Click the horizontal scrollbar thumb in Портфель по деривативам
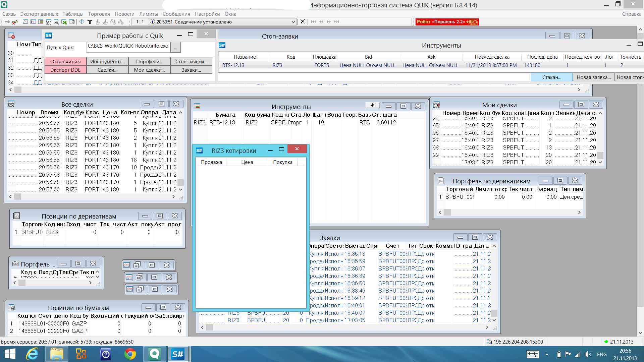 click(447, 213)
